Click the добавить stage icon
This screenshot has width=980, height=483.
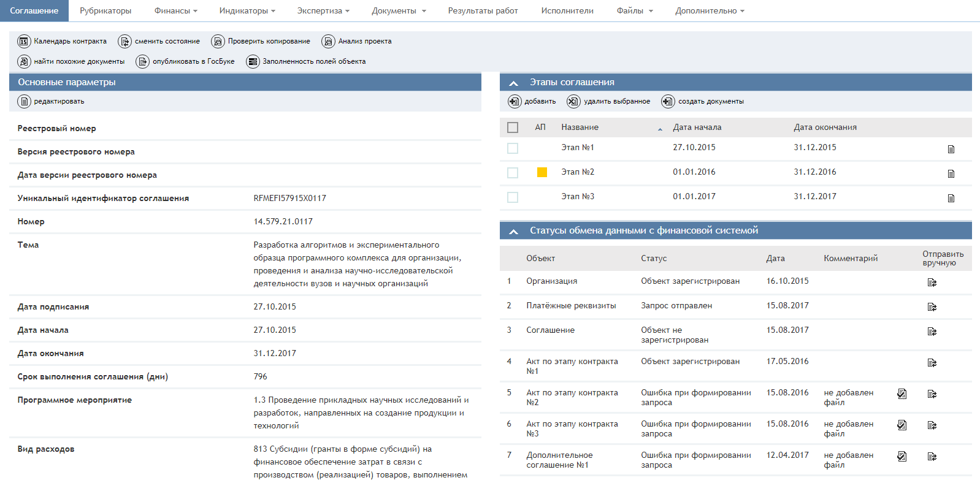tap(514, 102)
